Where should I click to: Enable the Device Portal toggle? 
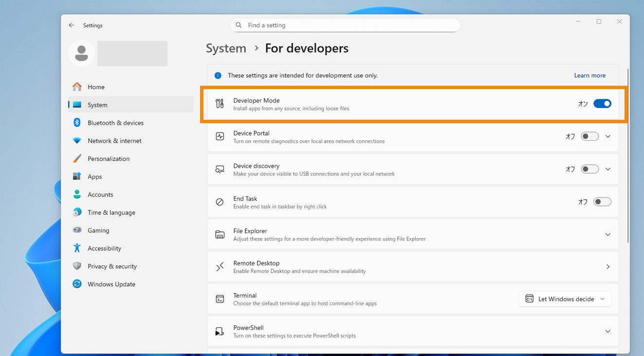(590, 136)
